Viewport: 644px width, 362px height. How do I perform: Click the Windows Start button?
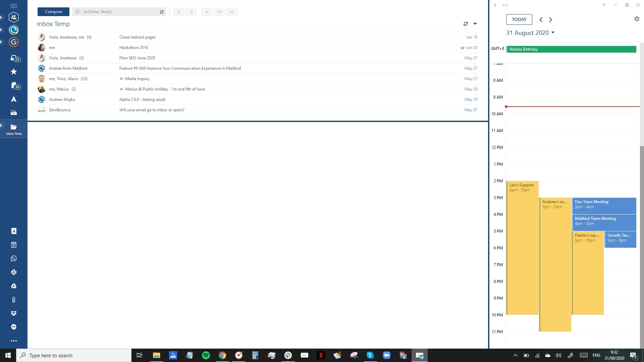(x=8, y=355)
